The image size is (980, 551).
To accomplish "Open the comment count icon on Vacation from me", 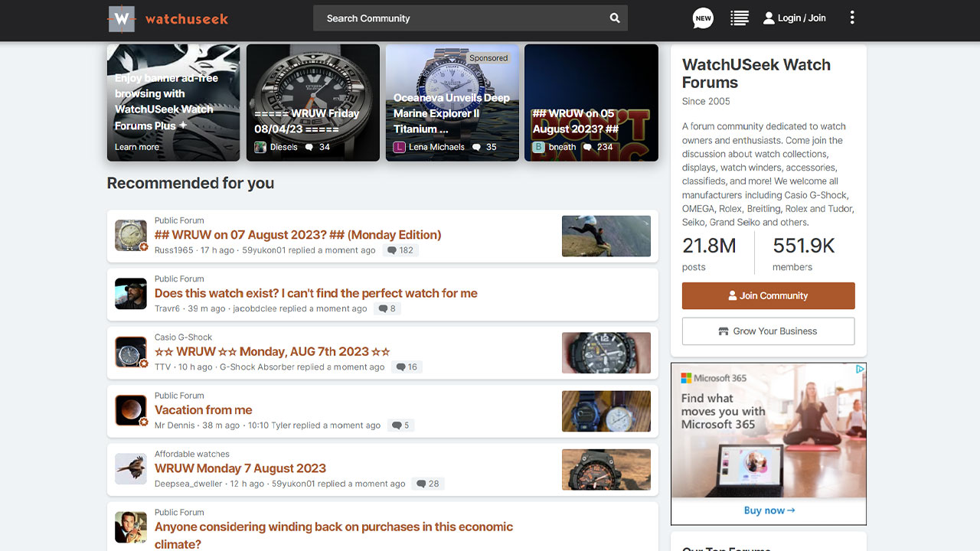I will coord(400,425).
